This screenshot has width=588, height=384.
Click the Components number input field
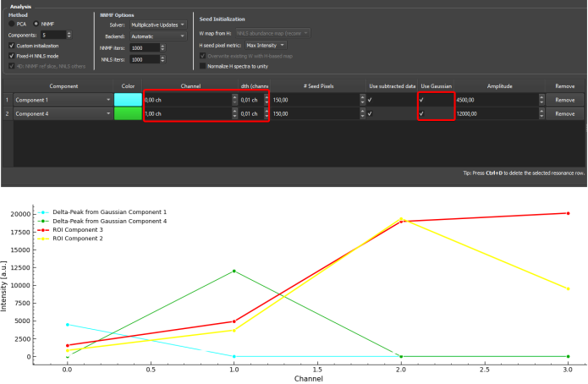click(x=53, y=35)
